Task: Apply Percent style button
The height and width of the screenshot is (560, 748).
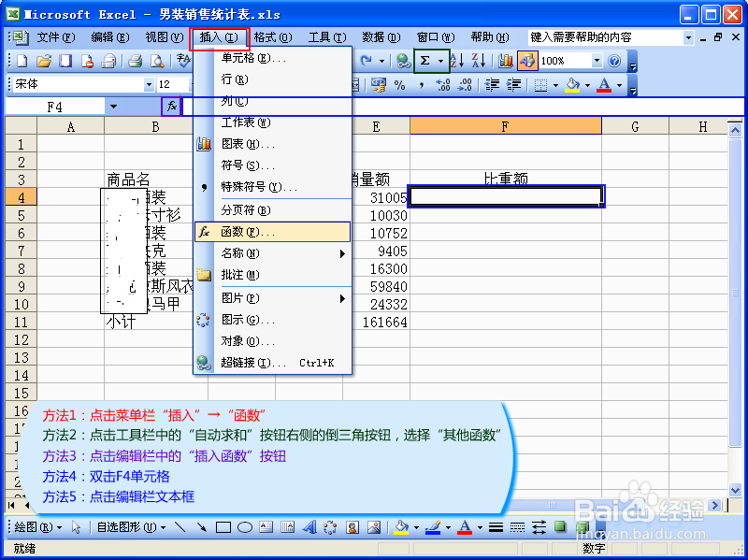Action: coord(400,85)
